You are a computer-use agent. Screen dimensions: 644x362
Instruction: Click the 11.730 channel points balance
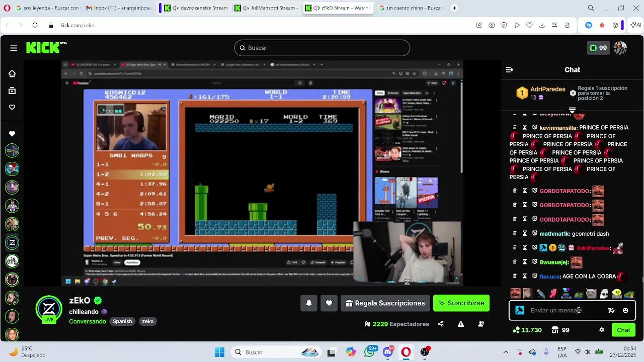[x=527, y=330]
